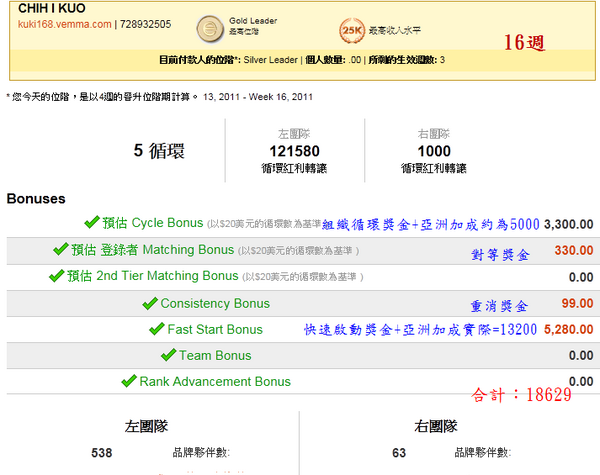Open the Rank Advancement Bonus link
Viewport: 600px width, 475px height.
pos(215,381)
